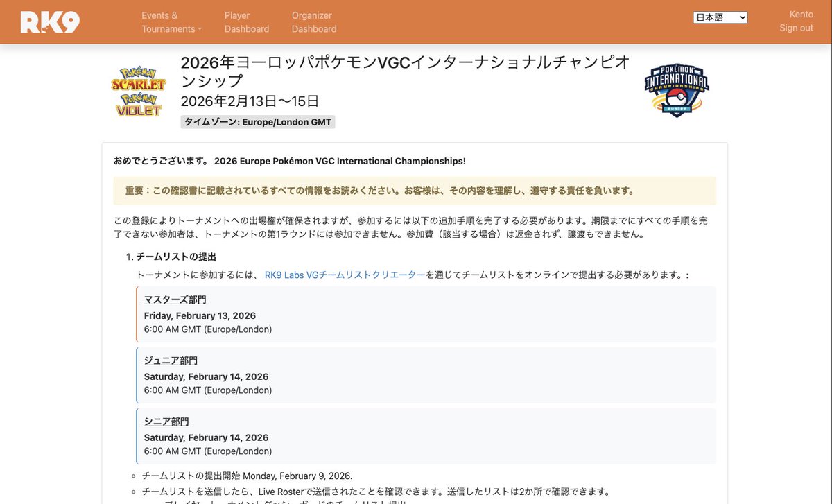Screen dimensions: 832x504
Task: Click the Europe/London GMT timezone badge
Action: pos(257,121)
